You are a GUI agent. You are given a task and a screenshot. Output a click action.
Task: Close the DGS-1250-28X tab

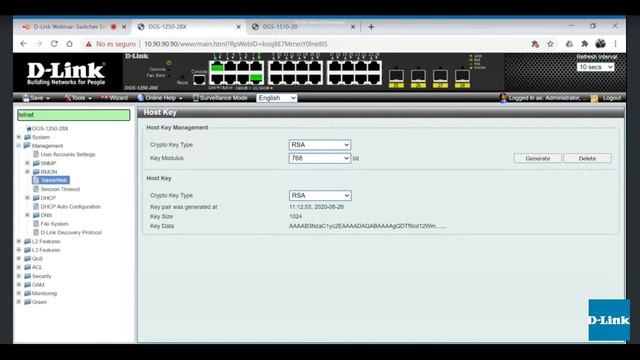tap(238, 27)
